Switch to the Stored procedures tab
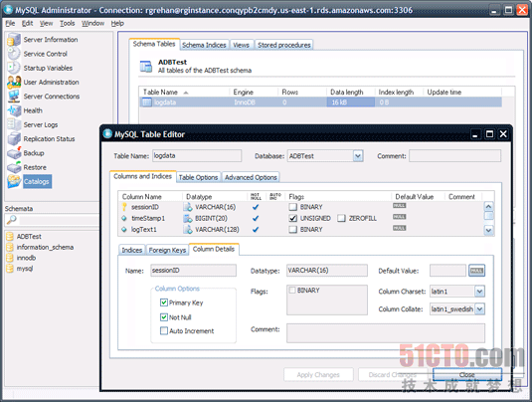The height and width of the screenshot is (402, 532). (284, 45)
